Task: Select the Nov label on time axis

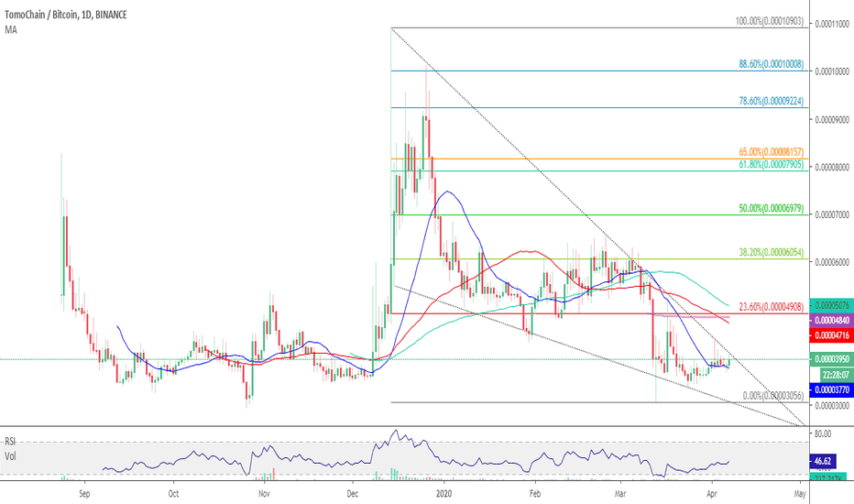Action: tap(264, 494)
